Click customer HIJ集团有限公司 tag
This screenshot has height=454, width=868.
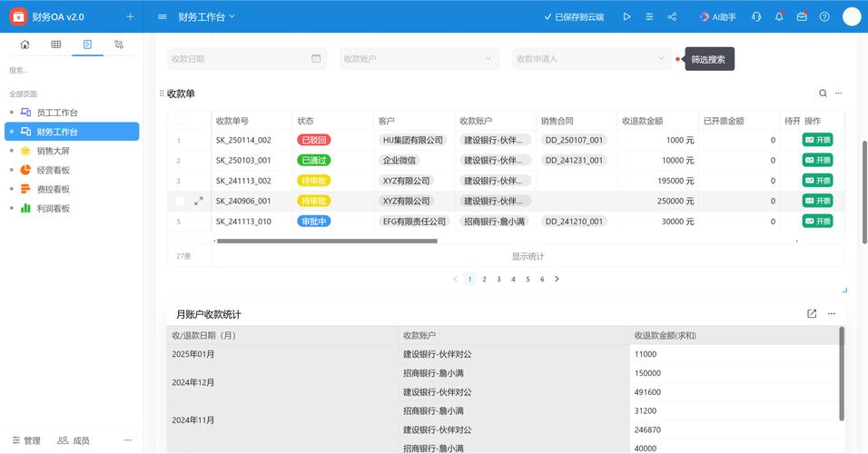tap(413, 140)
